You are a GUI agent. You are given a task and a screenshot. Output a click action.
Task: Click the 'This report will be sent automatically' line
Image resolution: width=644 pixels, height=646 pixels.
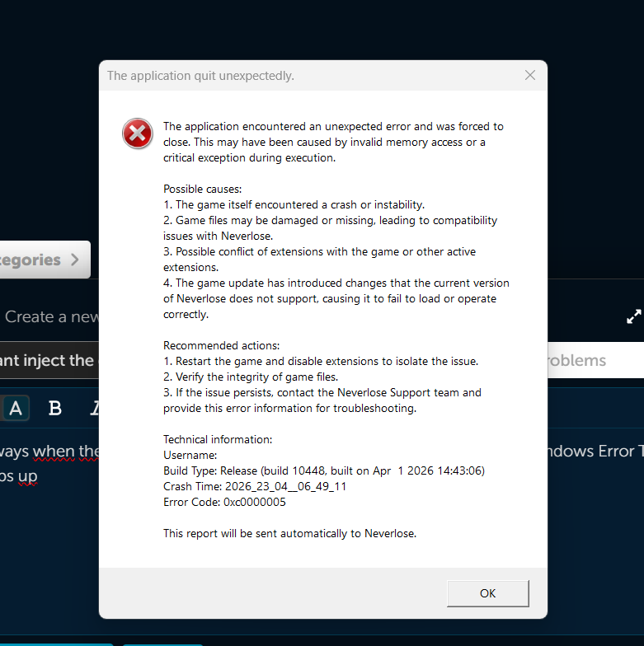[x=290, y=533]
